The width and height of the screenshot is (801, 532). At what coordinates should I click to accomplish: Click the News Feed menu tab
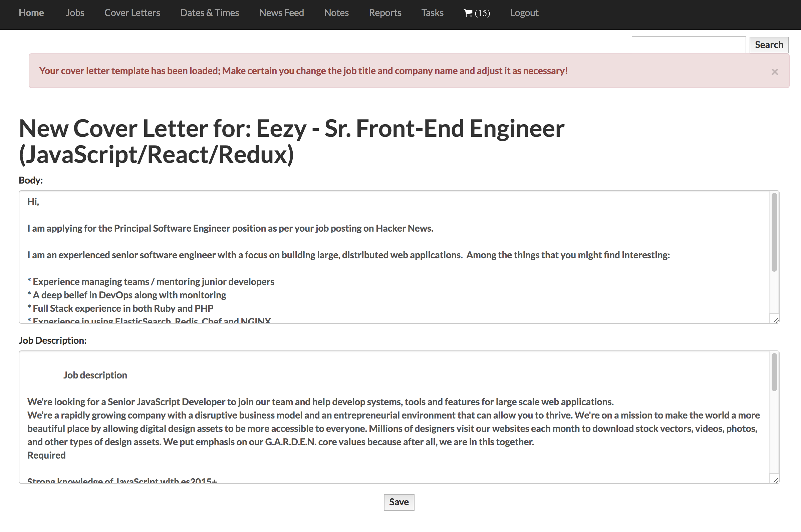[x=282, y=12]
